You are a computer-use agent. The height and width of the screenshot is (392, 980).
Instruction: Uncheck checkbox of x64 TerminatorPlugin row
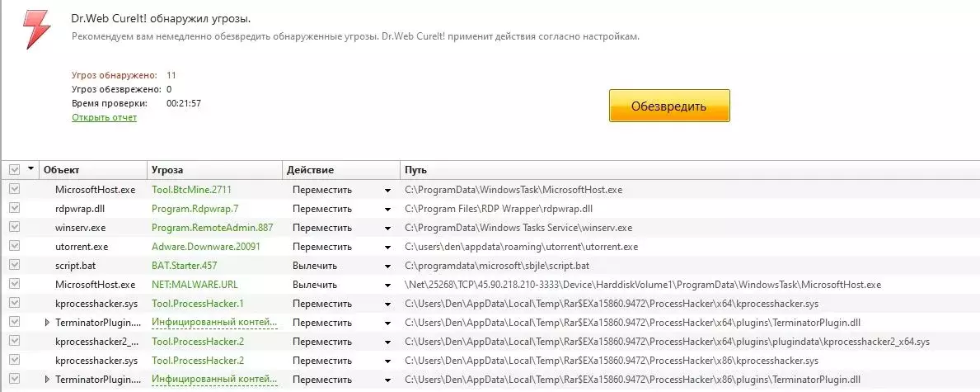(x=14, y=322)
